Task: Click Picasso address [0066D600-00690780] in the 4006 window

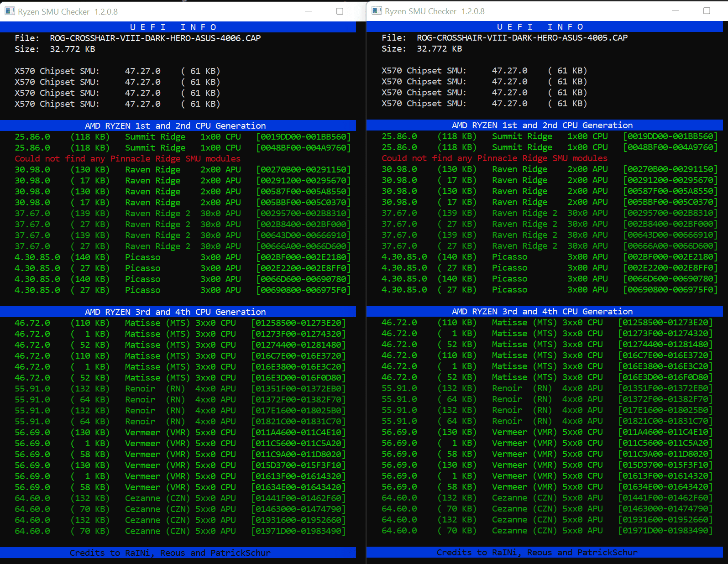Action: click(x=304, y=279)
